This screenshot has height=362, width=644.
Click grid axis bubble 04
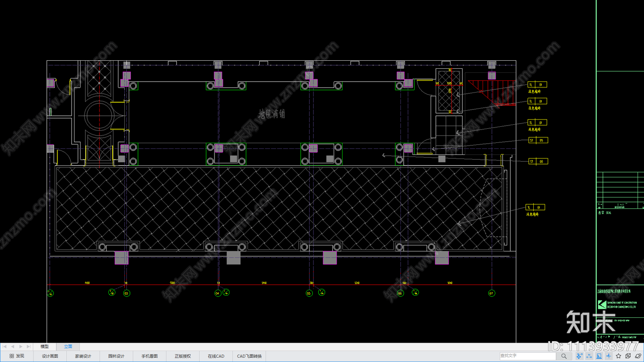(x=218, y=293)
